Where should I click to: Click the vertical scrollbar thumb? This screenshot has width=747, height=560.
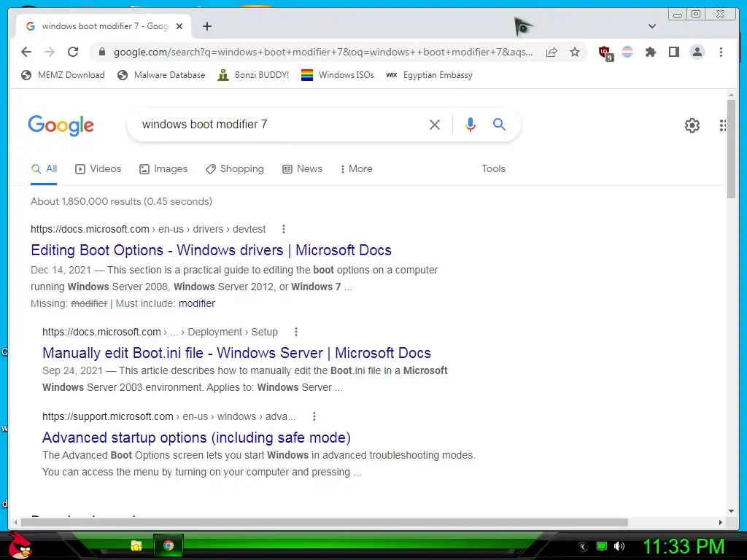point(731,149)
